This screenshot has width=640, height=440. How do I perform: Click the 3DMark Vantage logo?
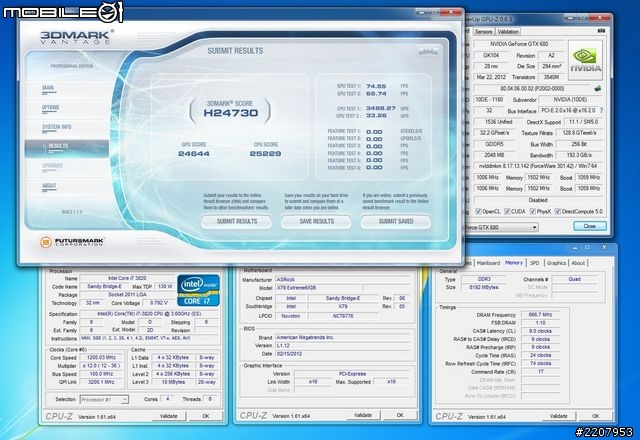coord(76,37)
